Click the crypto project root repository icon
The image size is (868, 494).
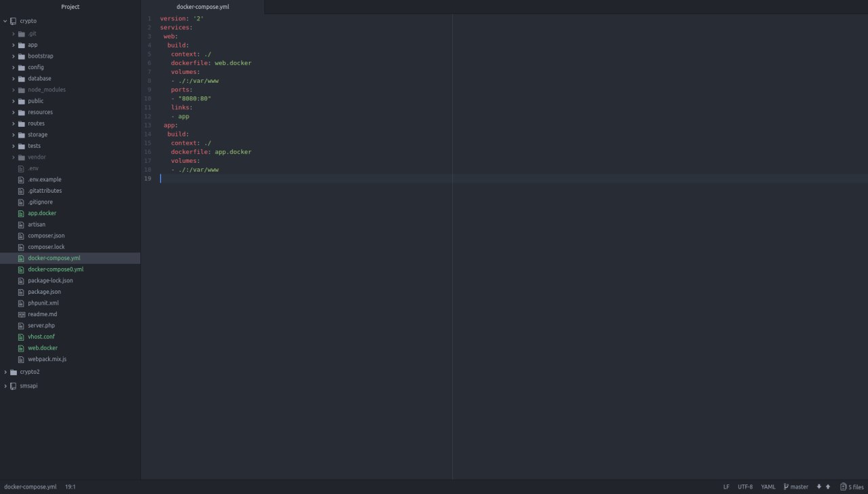13,21
